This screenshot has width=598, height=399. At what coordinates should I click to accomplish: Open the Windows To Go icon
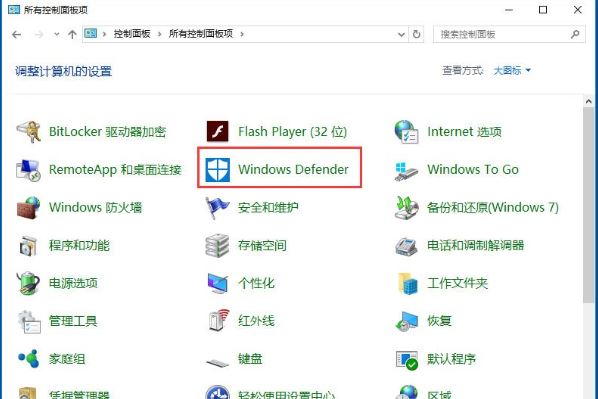click(406, 171)
